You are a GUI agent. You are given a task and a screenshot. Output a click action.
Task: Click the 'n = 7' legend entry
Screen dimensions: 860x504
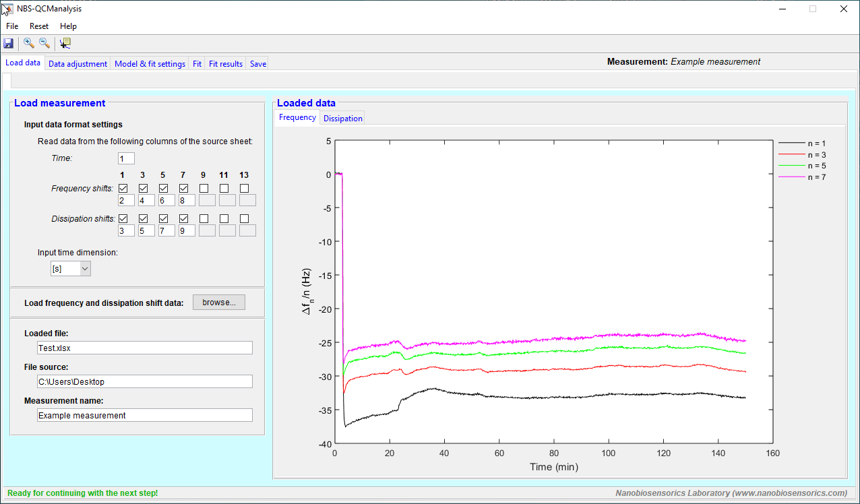[802, 177]
